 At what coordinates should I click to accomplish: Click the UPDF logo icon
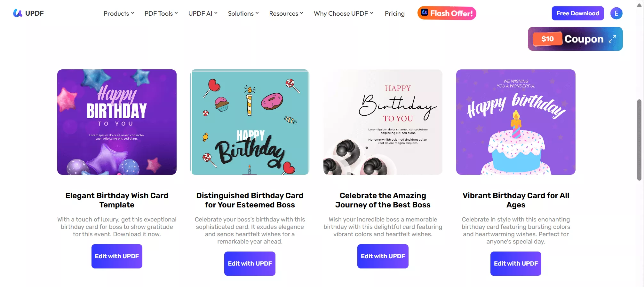18,13
